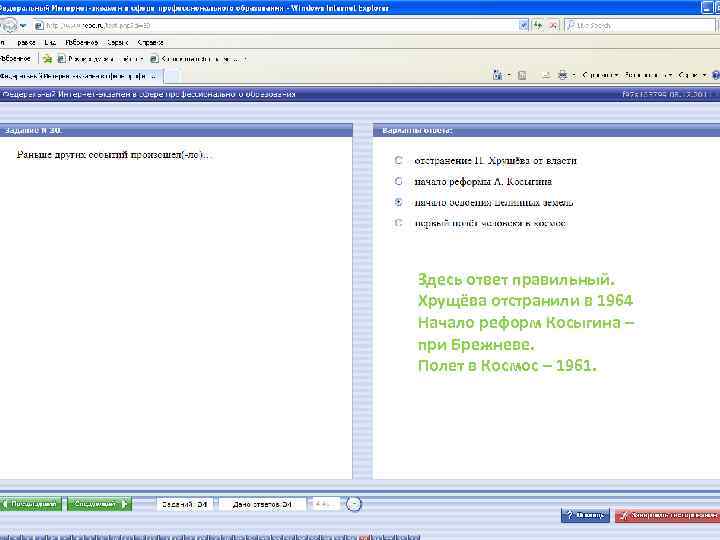
Task: Click the page icon in address bar
Action: point(39,26)
